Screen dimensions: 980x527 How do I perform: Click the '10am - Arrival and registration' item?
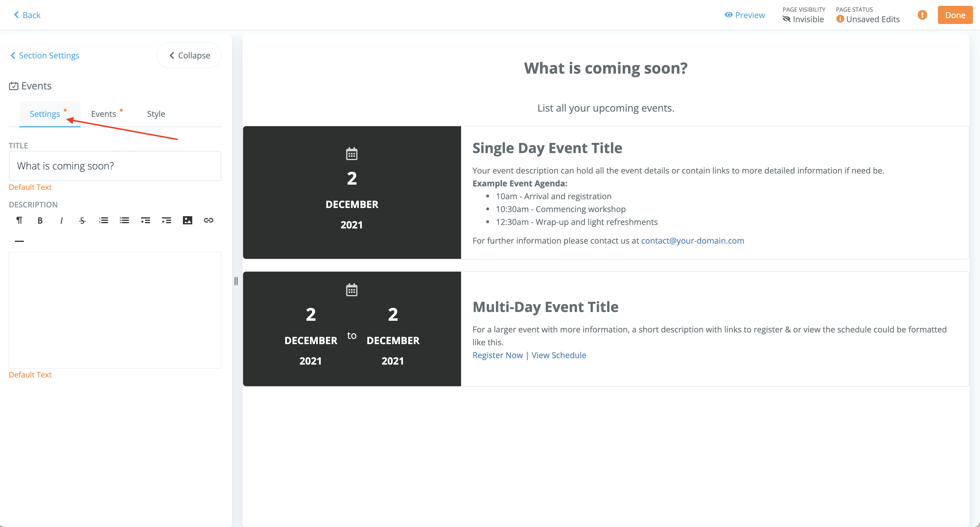553,196
